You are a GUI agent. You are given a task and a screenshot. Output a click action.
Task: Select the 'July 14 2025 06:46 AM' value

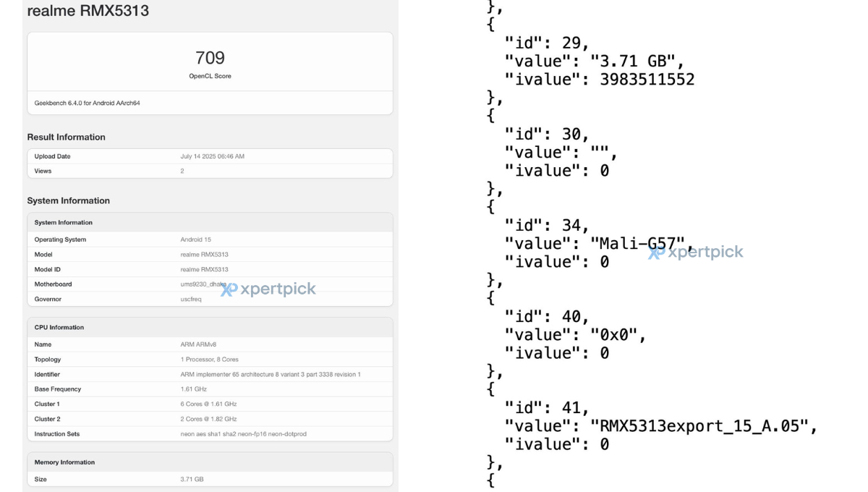(213, 156)
